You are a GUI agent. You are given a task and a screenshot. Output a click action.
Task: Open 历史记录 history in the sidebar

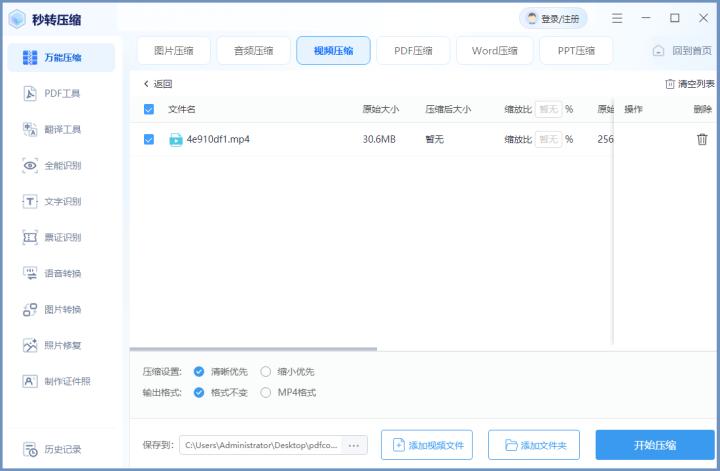point(61,449)
